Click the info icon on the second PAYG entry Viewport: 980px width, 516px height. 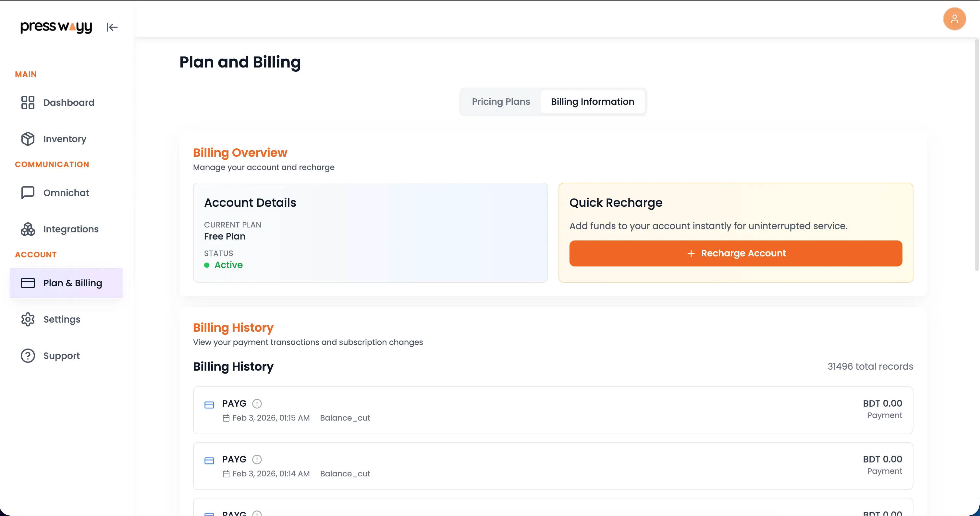coord(257,459)
